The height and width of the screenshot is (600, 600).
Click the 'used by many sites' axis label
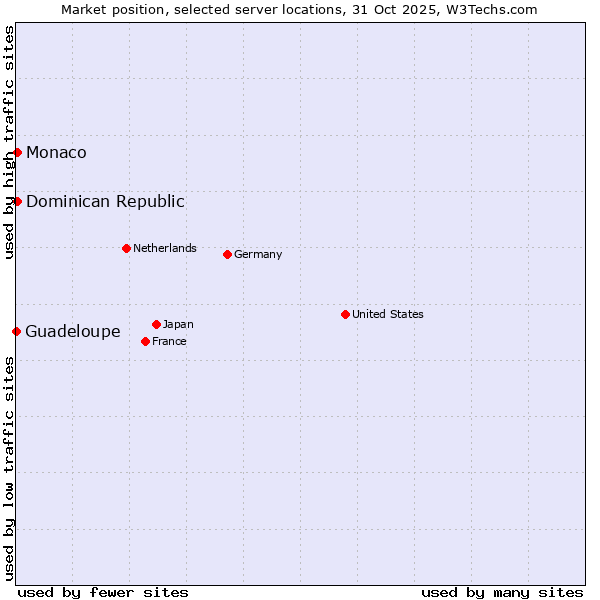click(x=502, y=592)
